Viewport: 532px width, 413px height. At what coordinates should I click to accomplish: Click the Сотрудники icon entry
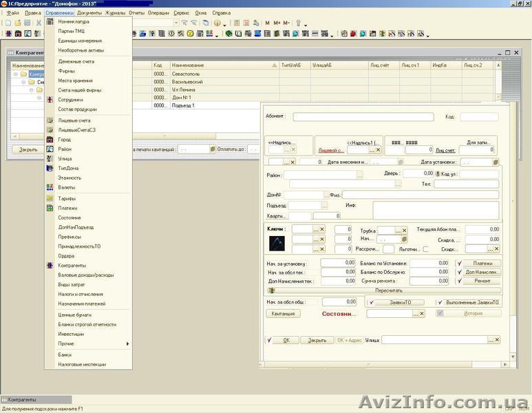49,100
